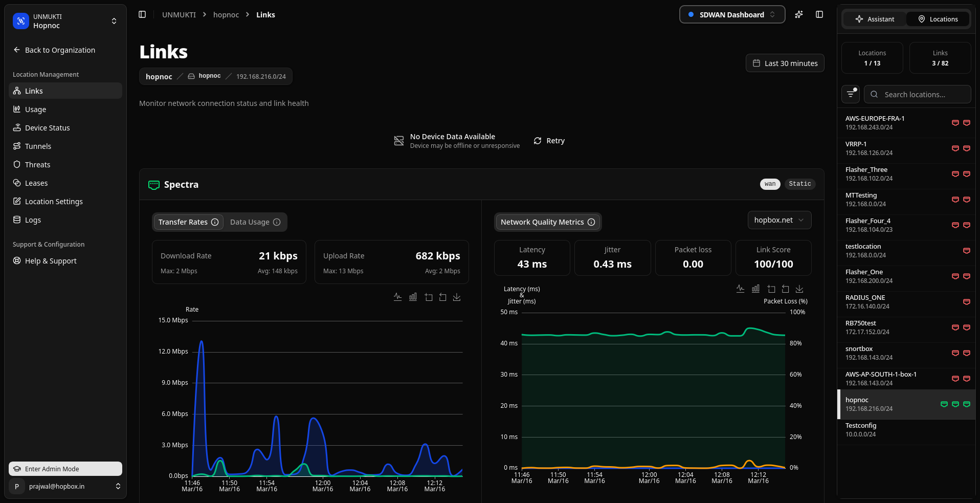This screenshot has height=503, width=980.
Task: Open Device Status in Location Management
Action: (47, 128)
